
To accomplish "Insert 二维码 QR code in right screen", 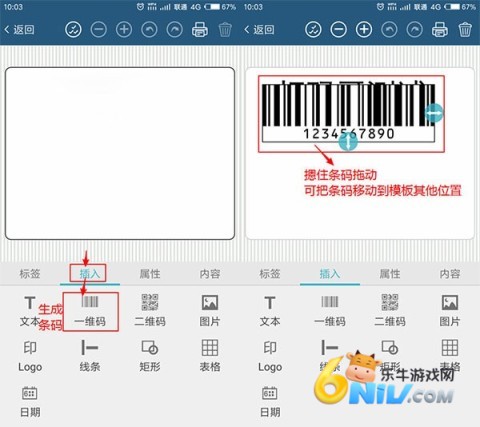I will (390, 311).
